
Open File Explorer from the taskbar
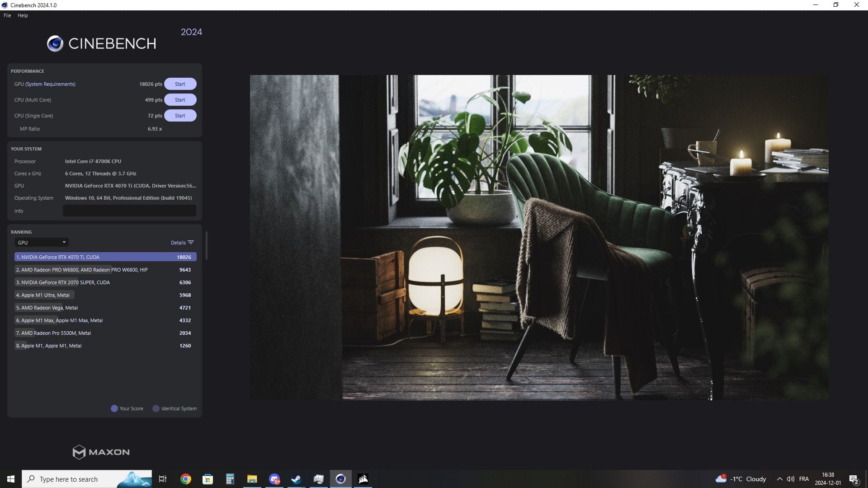[x=252, y=479]
